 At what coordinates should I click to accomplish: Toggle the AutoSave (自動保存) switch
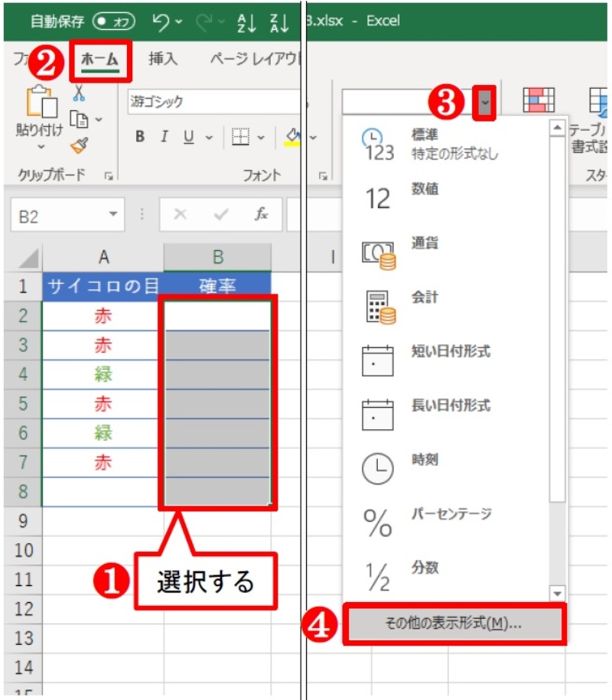coord(114,21)
